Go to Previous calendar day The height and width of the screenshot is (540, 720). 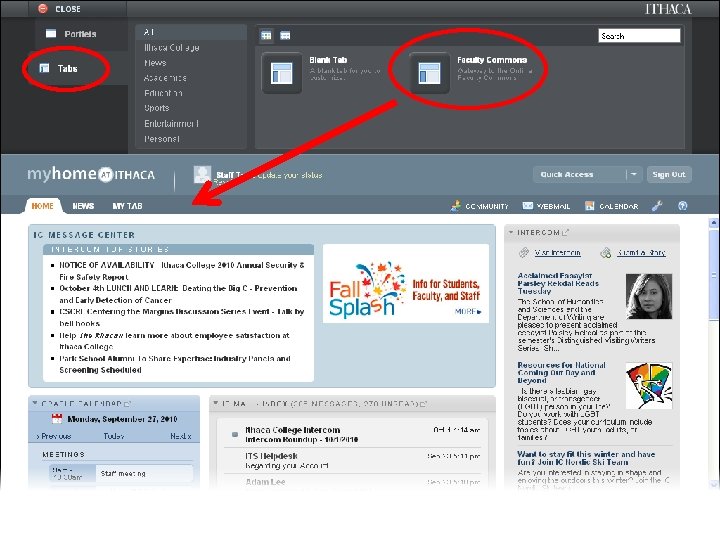[53, 436]
